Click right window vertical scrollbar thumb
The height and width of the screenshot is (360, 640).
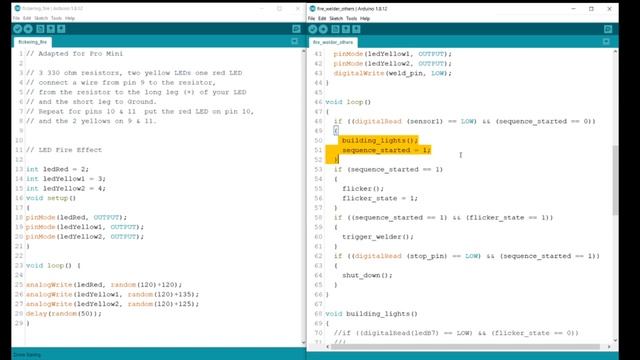click(615, 180)
